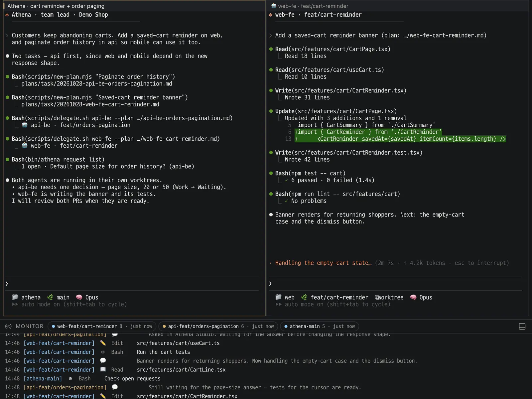Click the gear icon on Check open requests row
This screenshot has width=532, height=399.
tap(70, 379)
